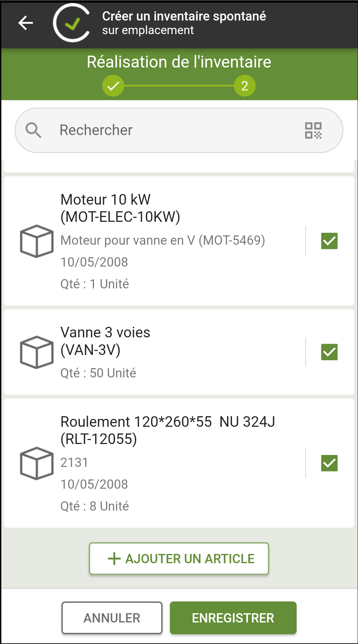Go back using the arrow icon
The image size is (358, 644).
pos(26,23)
